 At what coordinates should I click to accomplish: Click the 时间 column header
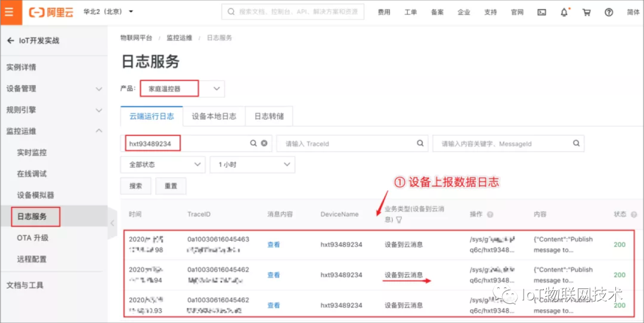coord(135,214)
